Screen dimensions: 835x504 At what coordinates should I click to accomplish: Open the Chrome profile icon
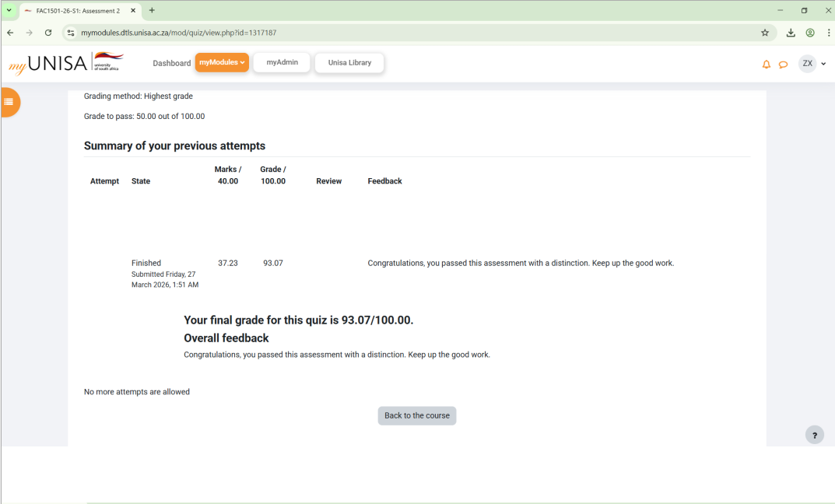(810, 33)
